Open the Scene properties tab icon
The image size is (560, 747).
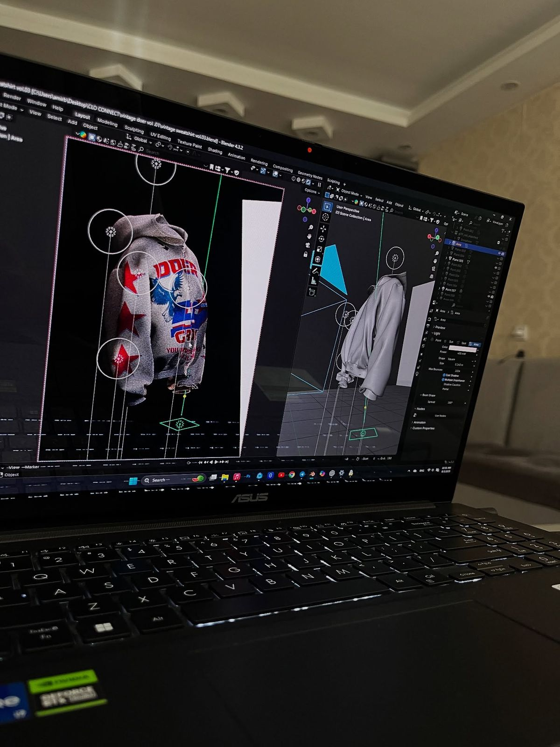click(x=425, y=339)
